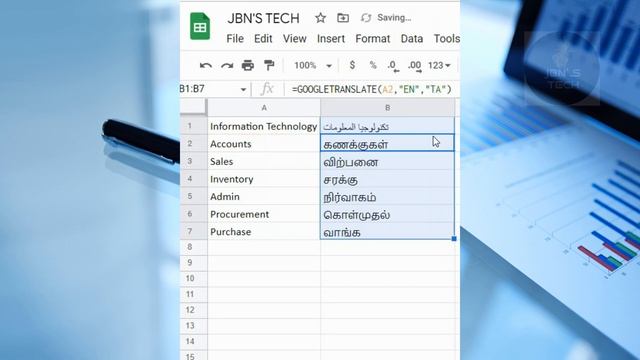Select row 1 header
Screen dimensions: 640x360
190,126
